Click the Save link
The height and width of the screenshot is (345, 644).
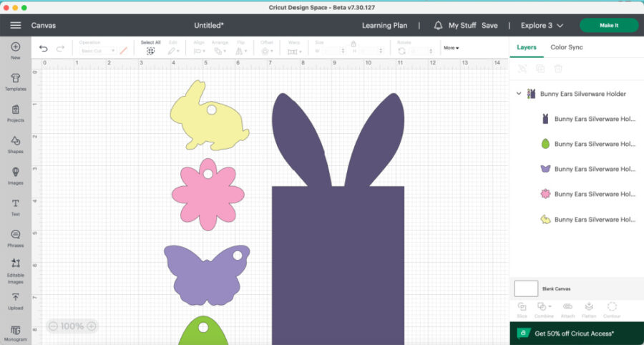pos(489,25)
